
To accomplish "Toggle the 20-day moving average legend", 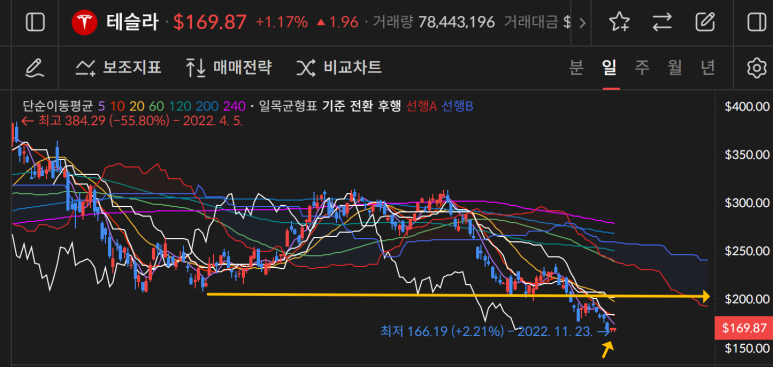I will click(x=137, y=106).
